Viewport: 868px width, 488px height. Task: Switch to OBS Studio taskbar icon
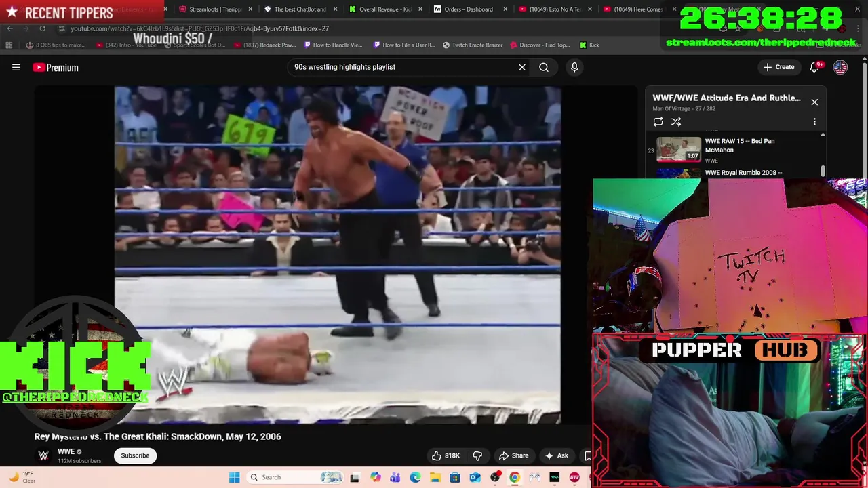click(x=495, y=477)
